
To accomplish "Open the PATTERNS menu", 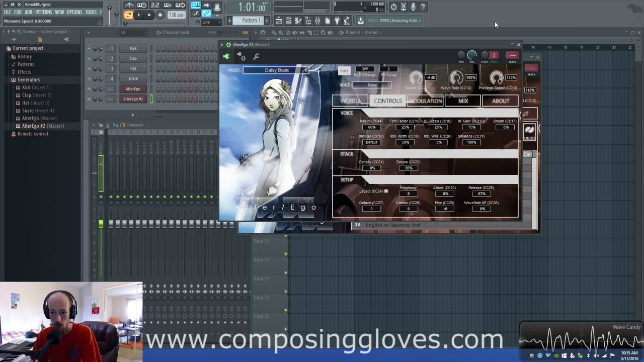I will [43, 12].
